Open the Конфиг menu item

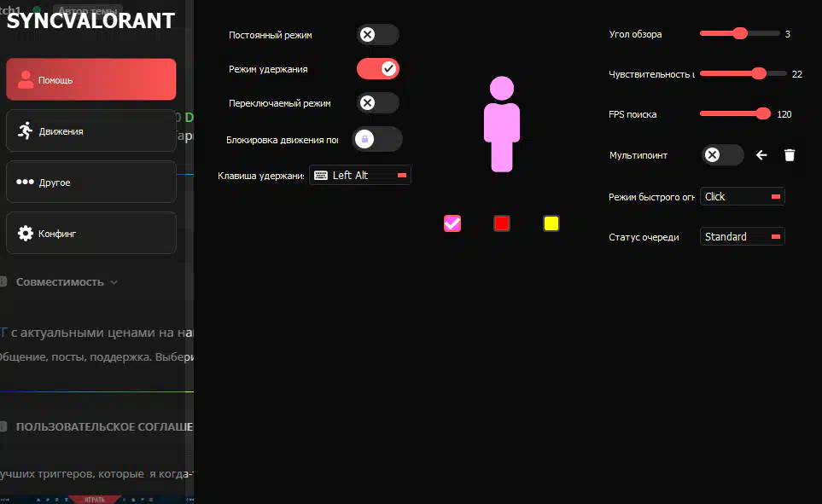(x=90, y=233)
